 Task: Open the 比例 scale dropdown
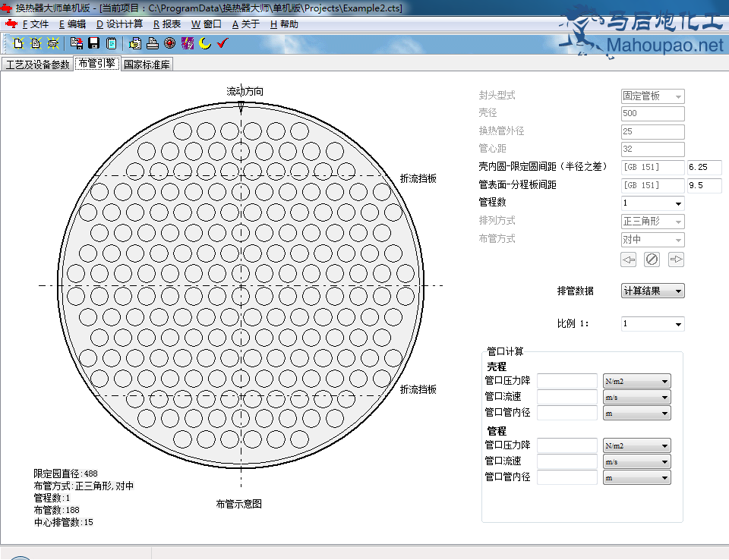click(x=677, y=324)
